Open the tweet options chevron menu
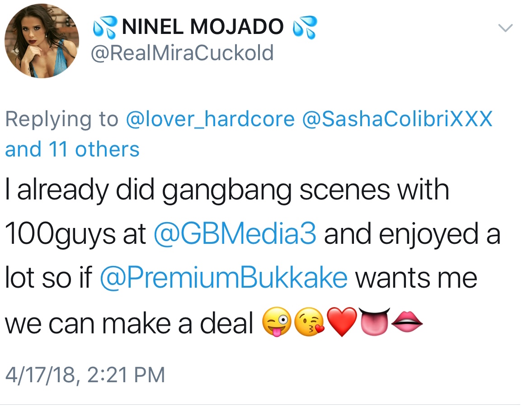This screenshot has height=408, width=532. (506, 28)
